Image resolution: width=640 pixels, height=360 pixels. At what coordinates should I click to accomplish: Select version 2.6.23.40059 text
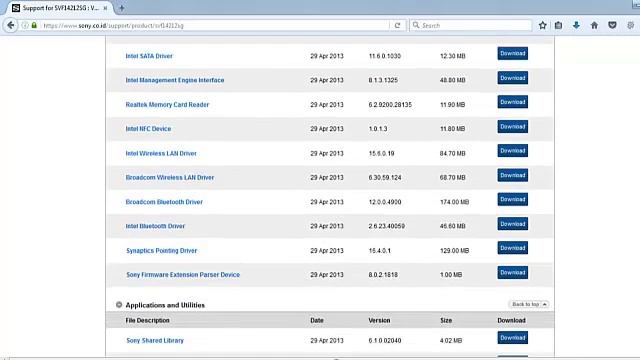(x=387, y=226)
